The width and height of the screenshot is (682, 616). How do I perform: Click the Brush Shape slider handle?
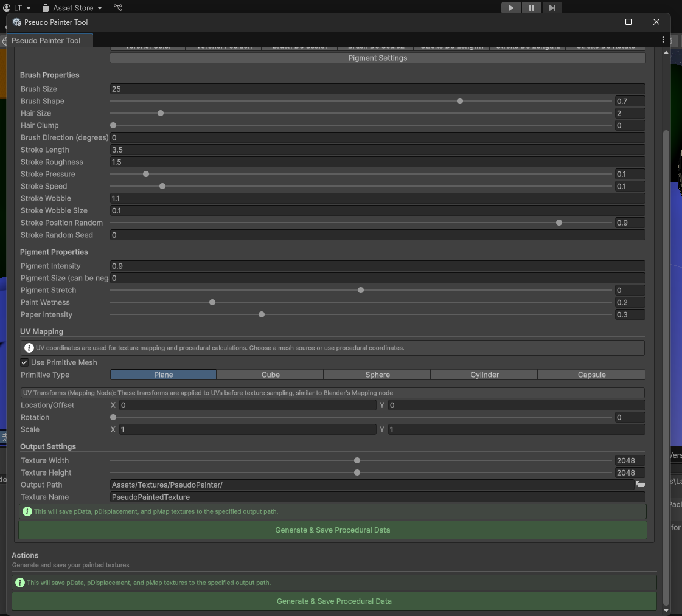(x=460, y=101)
